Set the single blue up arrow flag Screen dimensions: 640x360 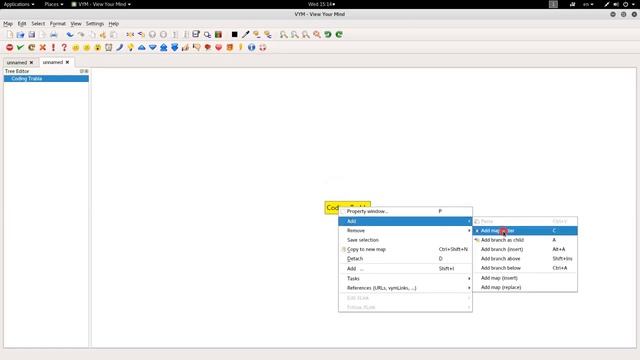click(x=142, y=47)
